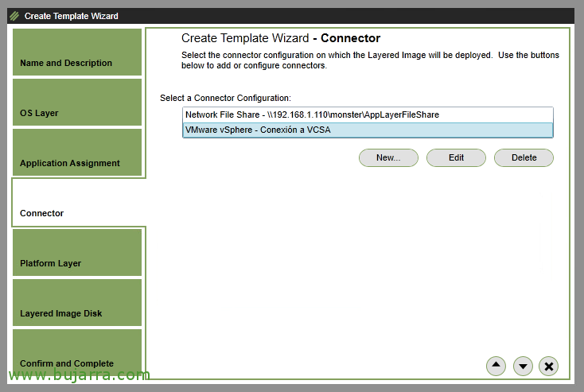Open the Layered Image Disk step

click(77, 302)
